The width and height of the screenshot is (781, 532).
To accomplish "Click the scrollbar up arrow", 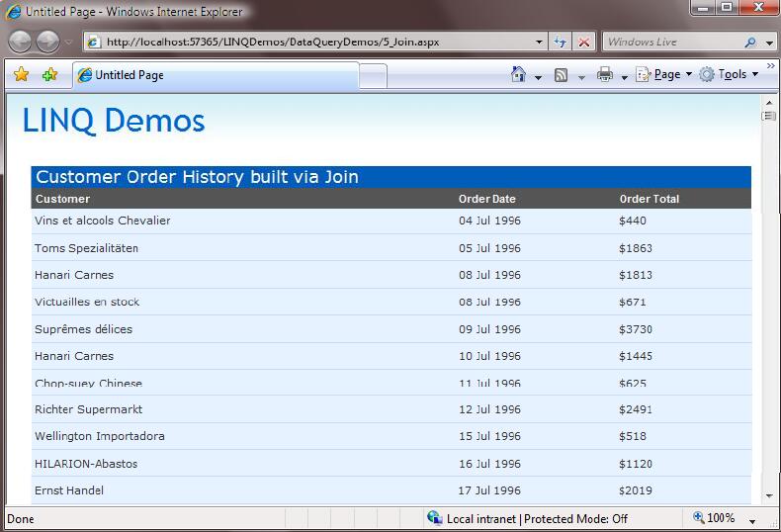I will click(x=769, y=102).
